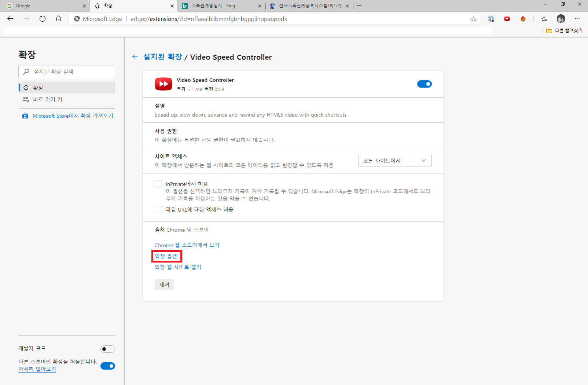Click the description starting 'Speed up, slow down'
The image size is (588, 385).
click(x=251, y=115)
